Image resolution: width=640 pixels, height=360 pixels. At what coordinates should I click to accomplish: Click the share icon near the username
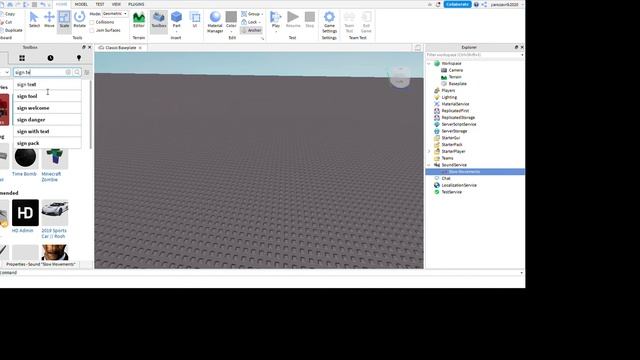(x=484, y=4)
